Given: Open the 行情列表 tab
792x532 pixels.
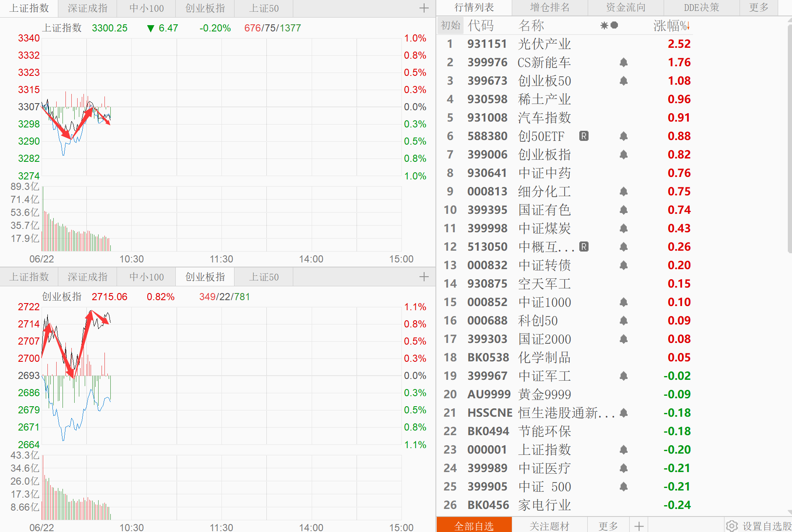Looking at the screenshot, I should coord(474,8).
